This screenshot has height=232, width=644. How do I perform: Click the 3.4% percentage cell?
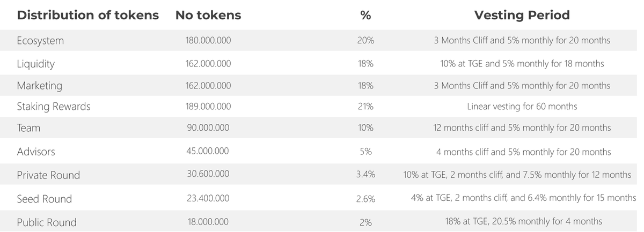coord(365,175)
